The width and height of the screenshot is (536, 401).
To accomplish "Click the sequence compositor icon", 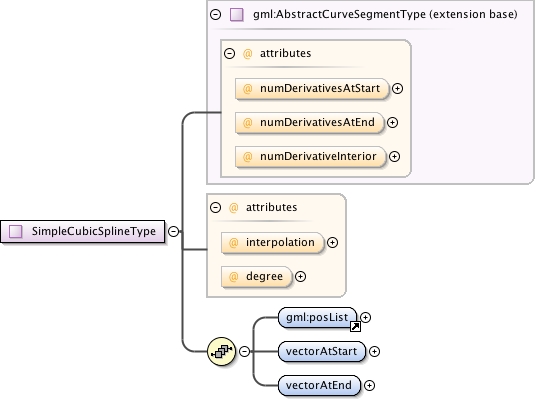I will (x=222, y=351).
